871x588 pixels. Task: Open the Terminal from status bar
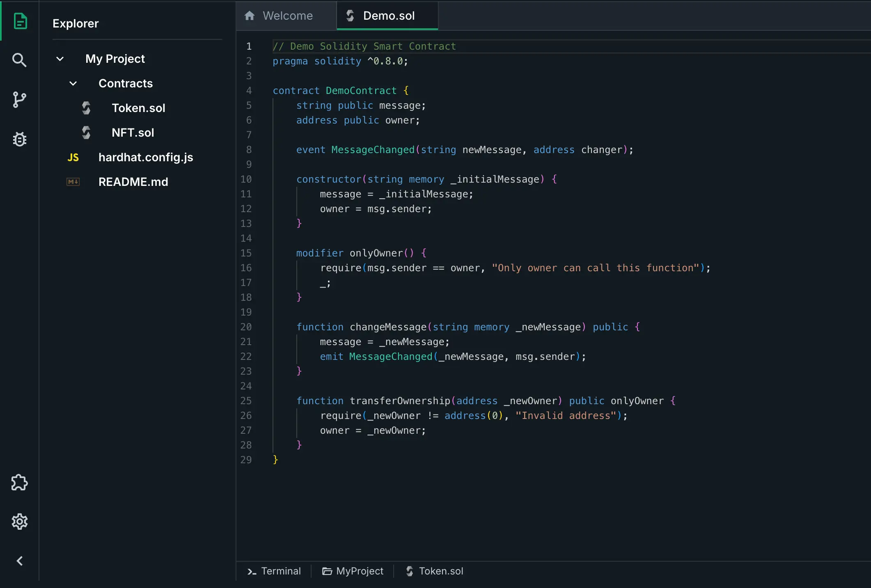click(274, 571)
